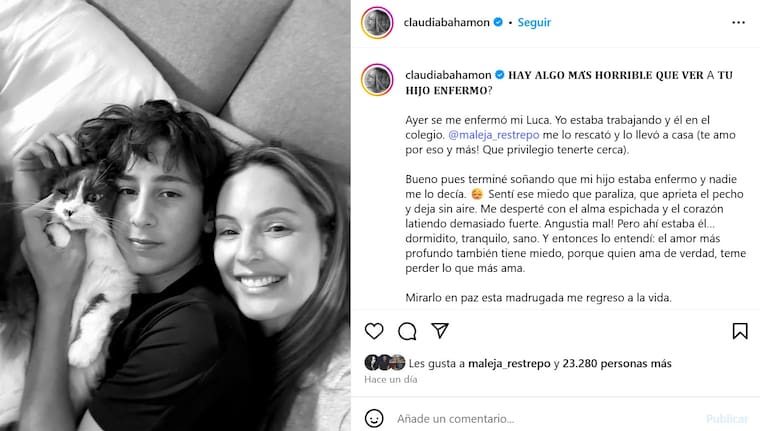Open claudiabahamon header profile picture
Image resolution: width=760 pixels, height=431 pixels.
point(377,22)
